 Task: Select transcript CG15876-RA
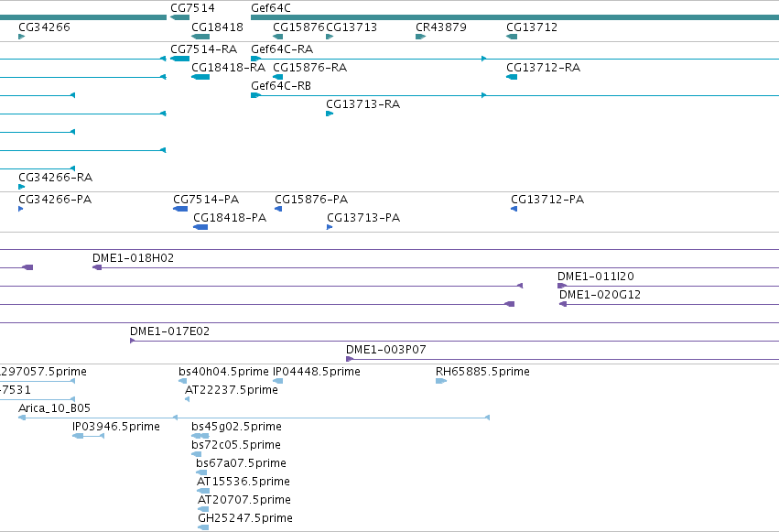309,68
